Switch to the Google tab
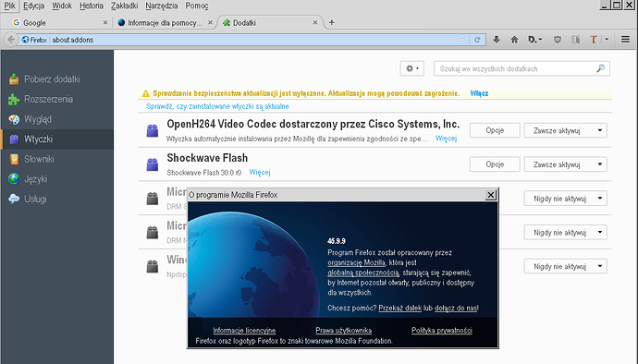 59,23
